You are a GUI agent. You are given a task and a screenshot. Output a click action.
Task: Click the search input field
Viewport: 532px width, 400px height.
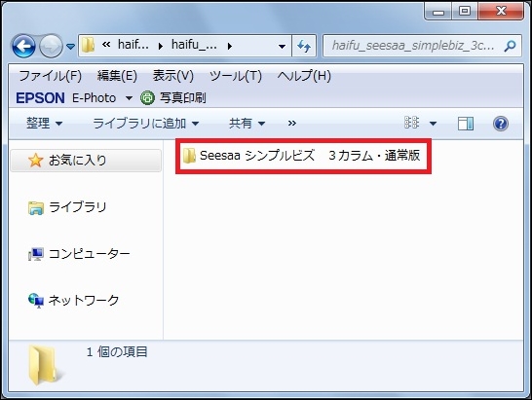click(413, 46)
